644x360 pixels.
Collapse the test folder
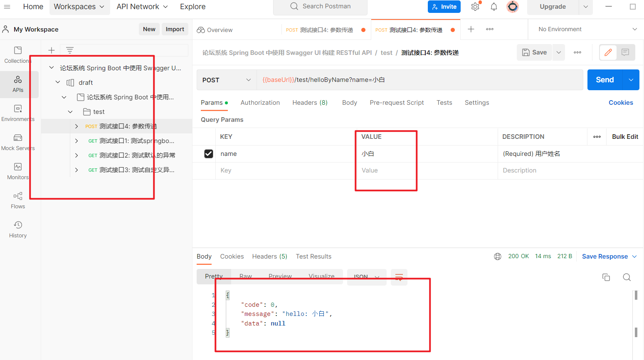click(70, 111)
